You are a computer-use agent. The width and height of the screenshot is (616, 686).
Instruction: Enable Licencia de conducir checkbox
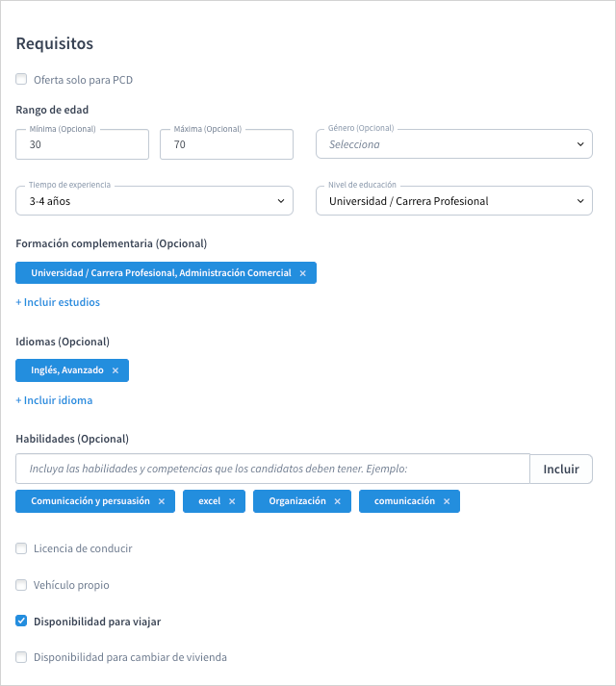point(22,548)
